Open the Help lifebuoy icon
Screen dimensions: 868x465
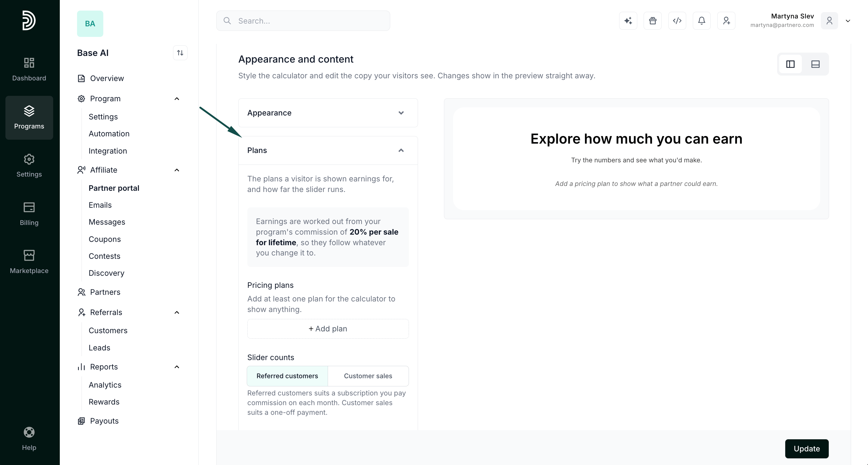[x=29, y=438]
